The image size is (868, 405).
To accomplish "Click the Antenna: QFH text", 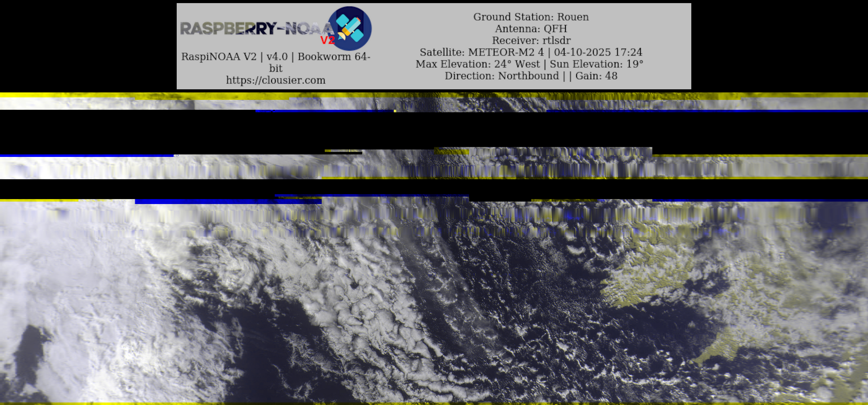I will [x=531, y=29].
